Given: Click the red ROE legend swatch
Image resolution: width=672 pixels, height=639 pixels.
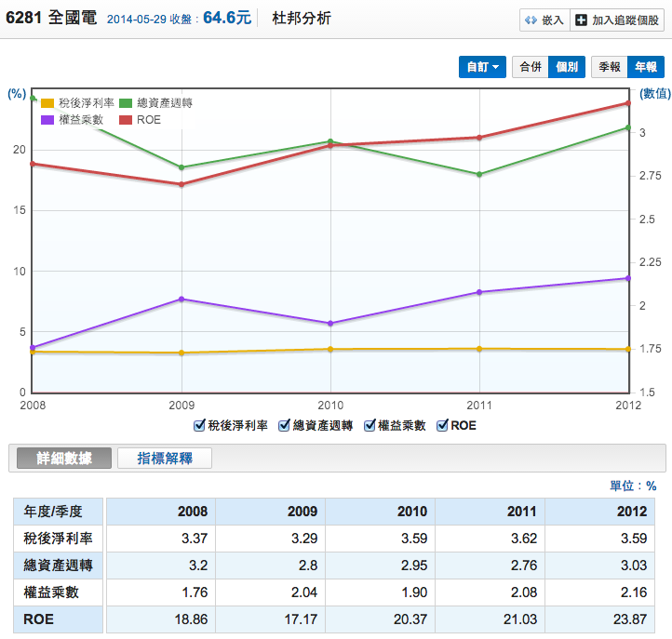Looking at the screenshot, I should [126, 120].
